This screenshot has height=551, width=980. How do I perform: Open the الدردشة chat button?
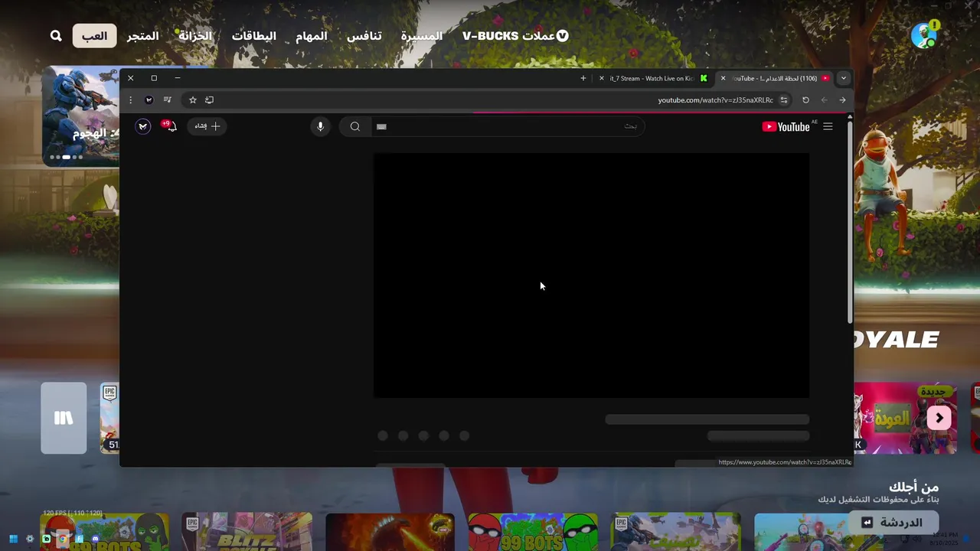893,523
